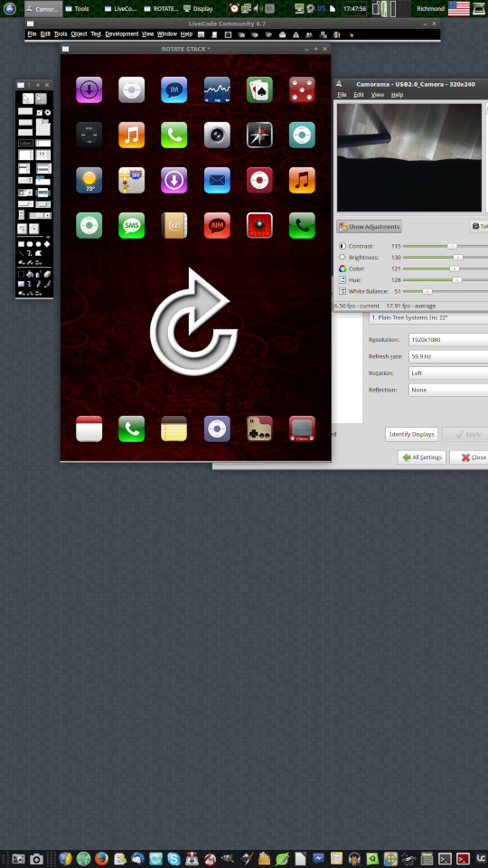Select the Pointer (edit) tool in tools palette
The width and height of the screenshot is (488, 868).
click(41, 99)
